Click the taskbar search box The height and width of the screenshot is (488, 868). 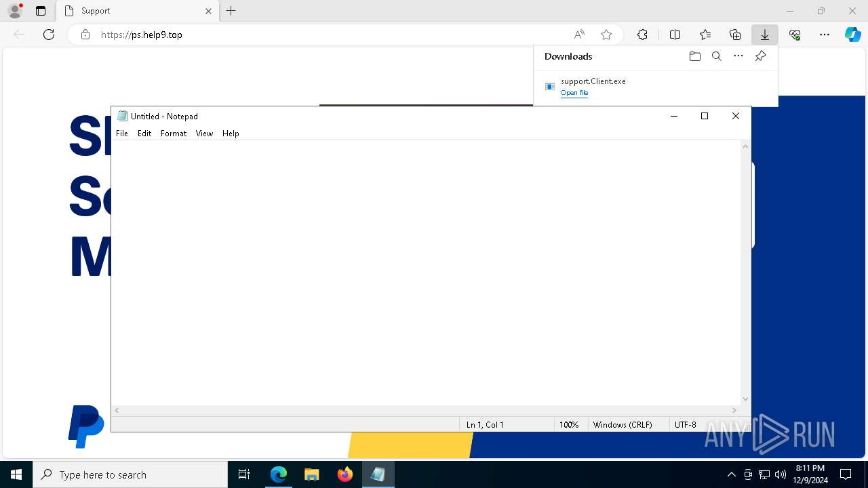[130, 474]
